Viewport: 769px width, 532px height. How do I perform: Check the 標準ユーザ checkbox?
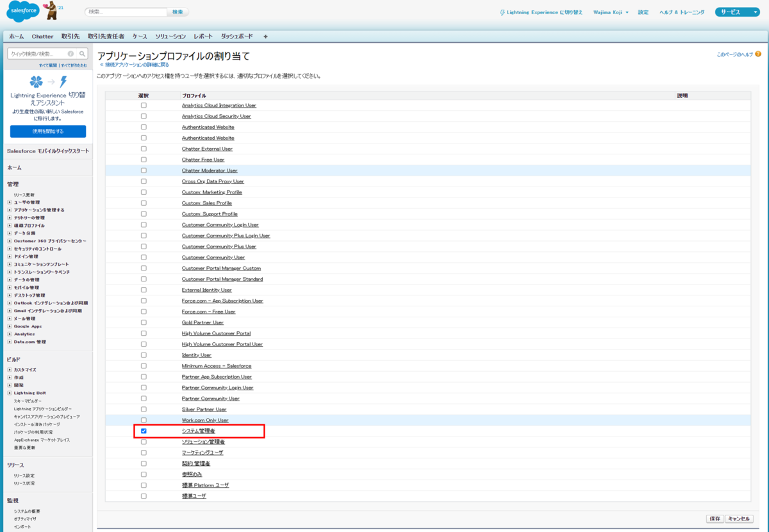(x=144, y=496)
